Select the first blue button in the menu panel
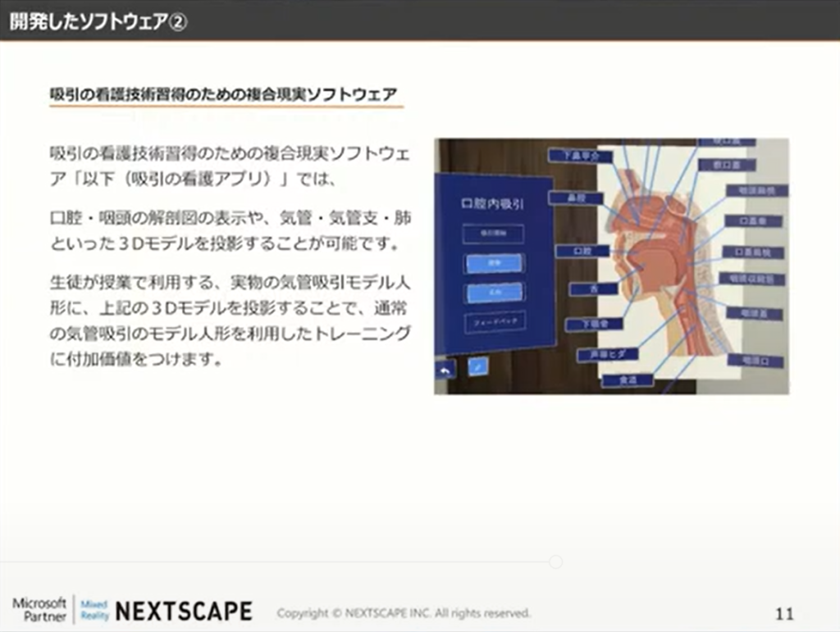The image size is (840, 632). [494, 264]
